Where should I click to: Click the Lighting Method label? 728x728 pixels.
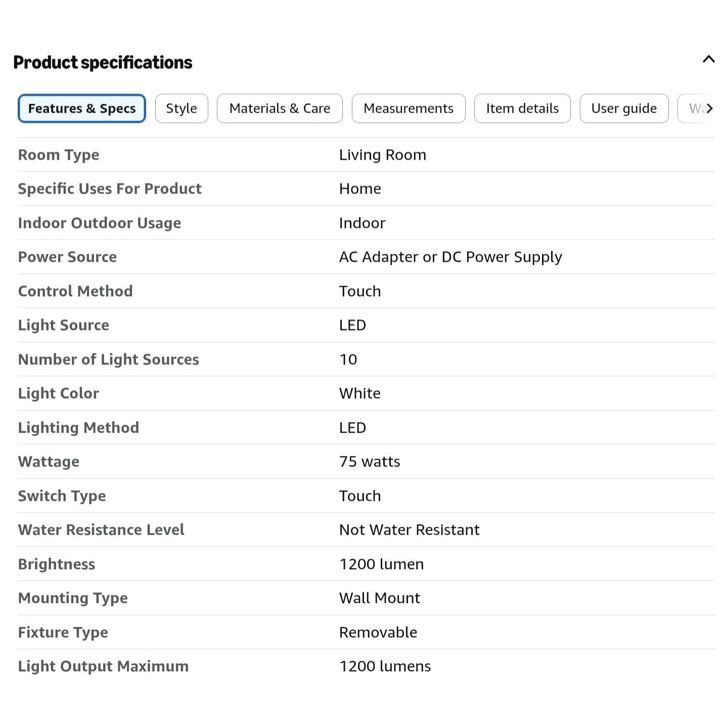point(78,428)
